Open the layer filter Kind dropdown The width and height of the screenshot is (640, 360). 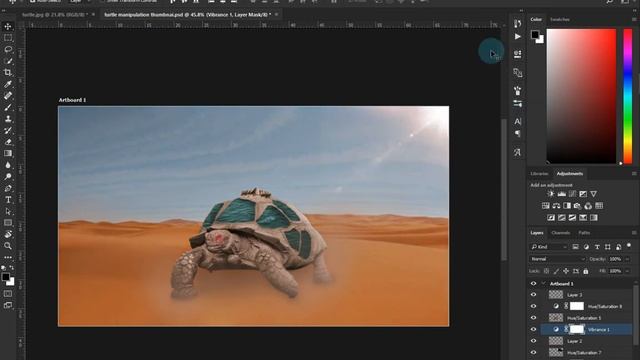pyautogui.click(x=549, y=247)
